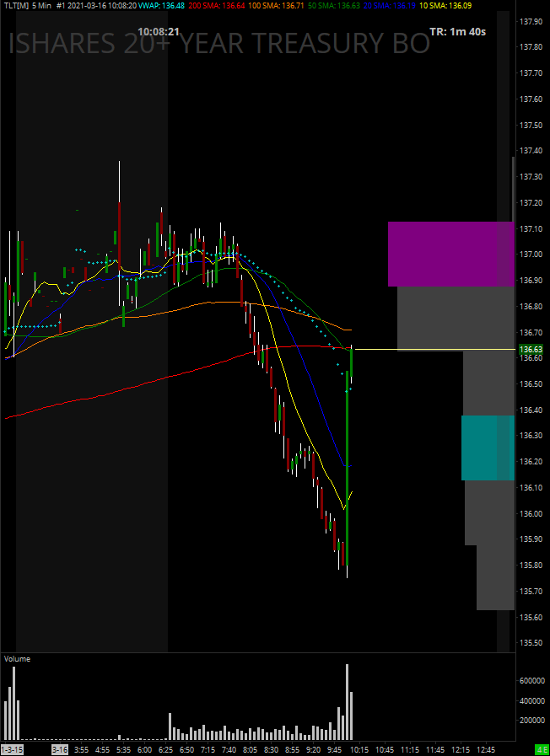The width and height of the screenshot is (550, 756).
Task: Click the 'Volume' subgraph label
Action: click(18, 658)
